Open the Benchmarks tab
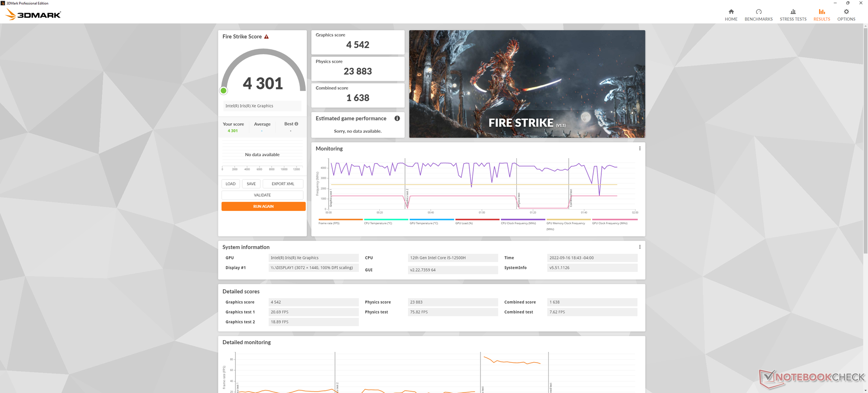The image size is (868, 393). click(x=759, y=15)
